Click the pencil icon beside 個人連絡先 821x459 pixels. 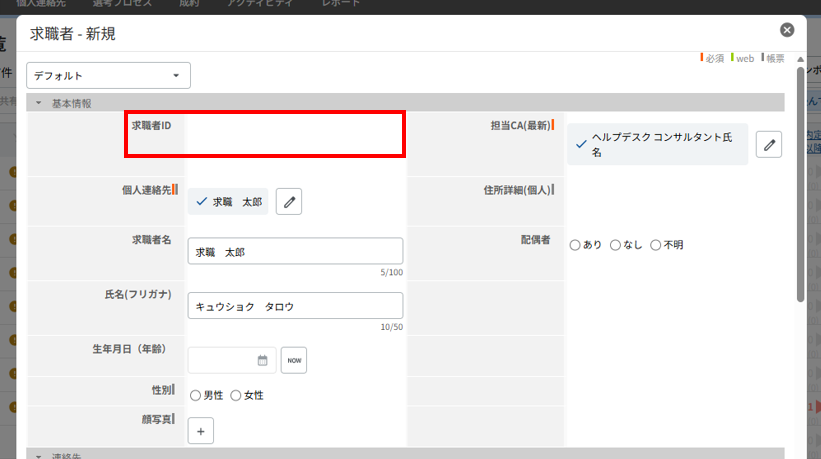(x=289, y=202)
